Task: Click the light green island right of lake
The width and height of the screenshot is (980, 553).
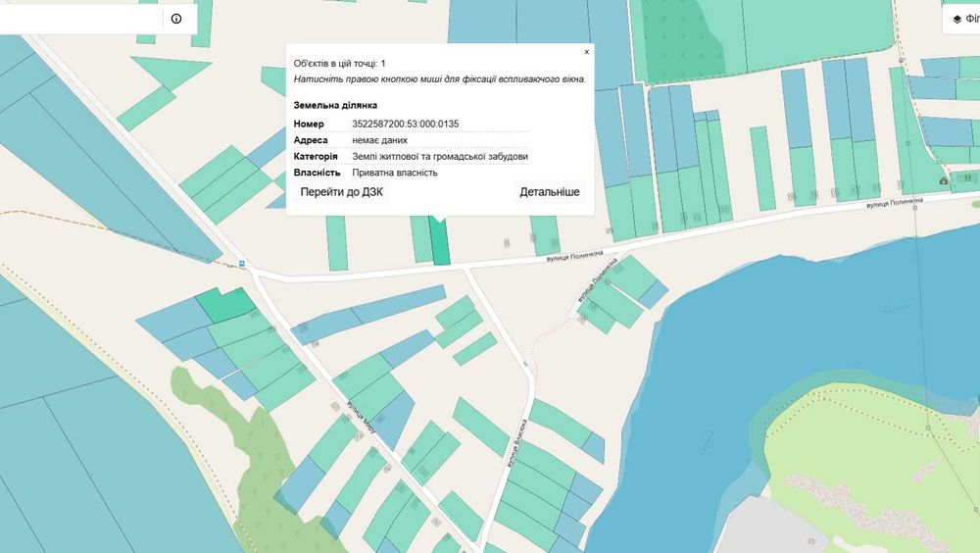Action: [875, 457]
